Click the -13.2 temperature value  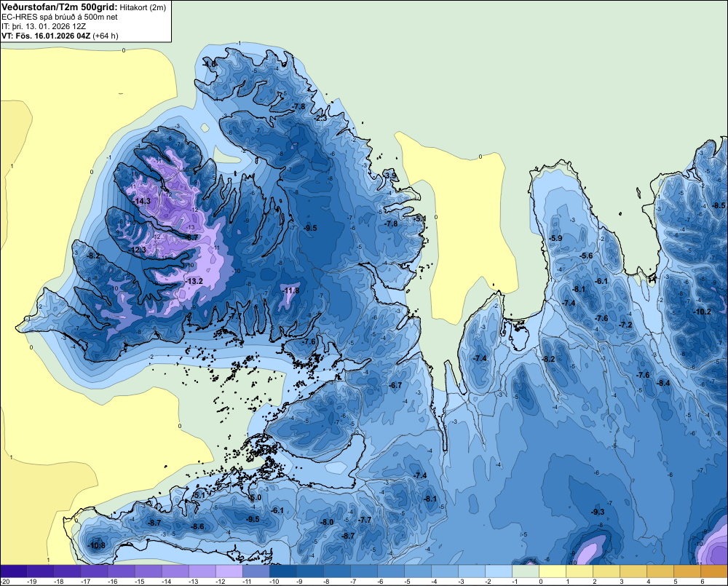click(194, 281)
